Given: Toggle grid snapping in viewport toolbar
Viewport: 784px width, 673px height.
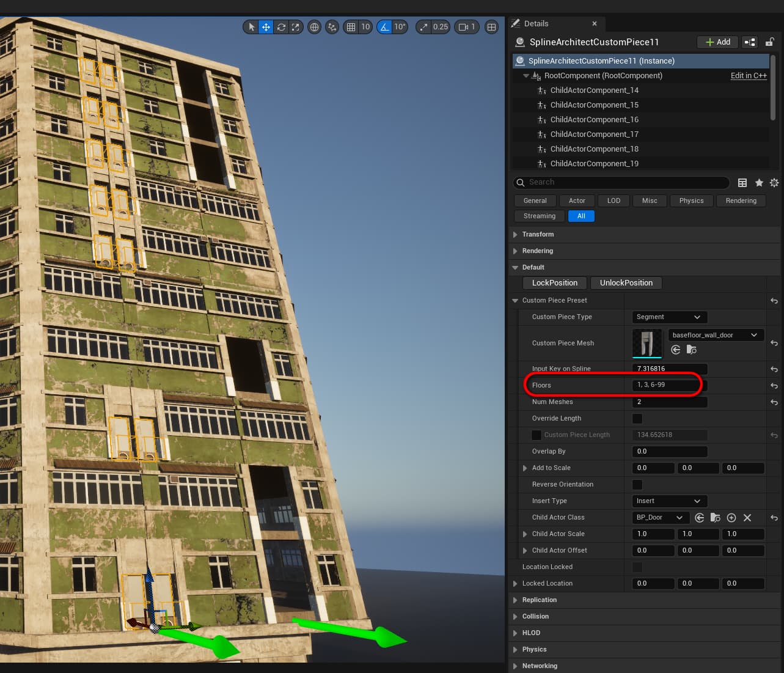Looking at the screenshot, I should [351, 27].
